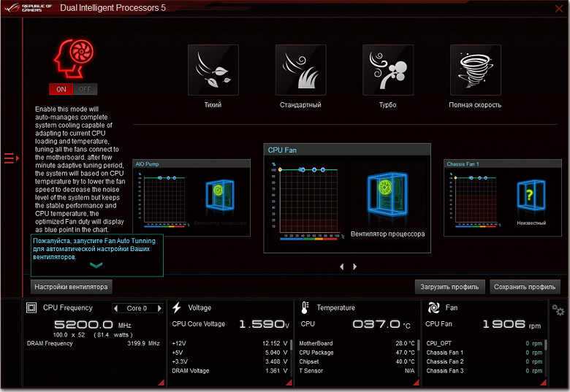This screenshot has width=570, height=392.
Task: Click the Chassis Fan 2 rpm row
Action: (484, 361)
